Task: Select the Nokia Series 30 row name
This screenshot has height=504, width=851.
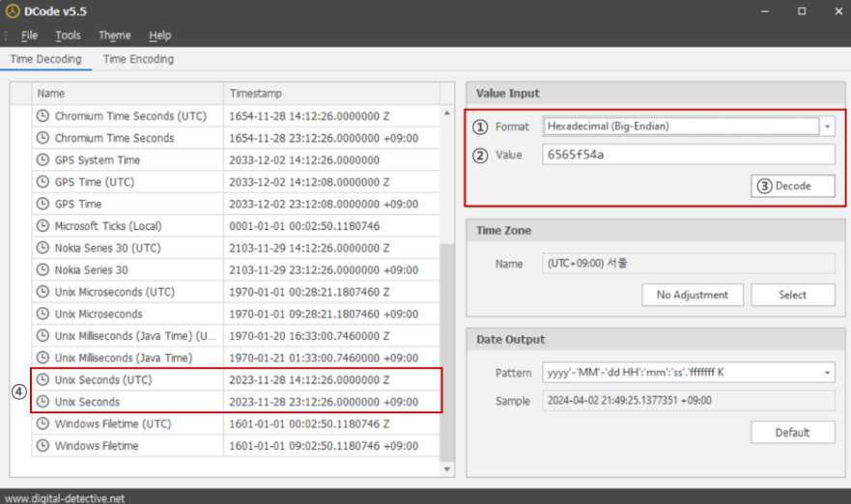Action: [91, 269]
